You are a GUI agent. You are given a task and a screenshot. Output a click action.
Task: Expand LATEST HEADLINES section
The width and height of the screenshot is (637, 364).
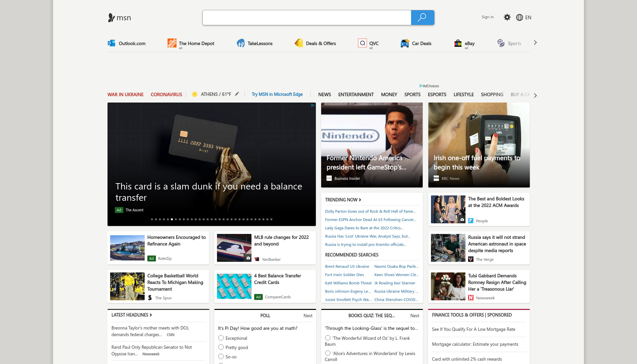click(132, 315)
